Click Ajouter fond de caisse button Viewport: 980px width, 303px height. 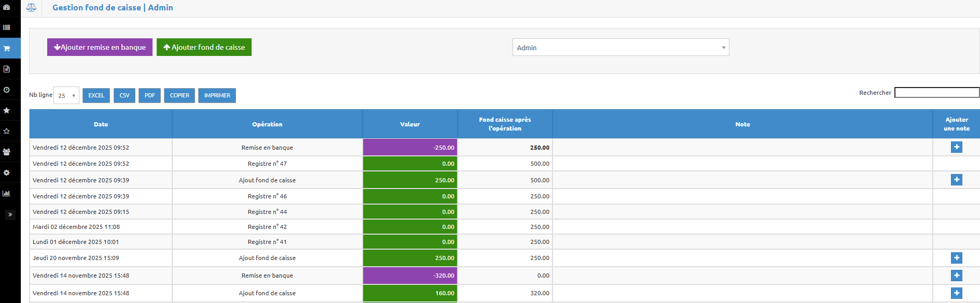(x=204, y=47)
